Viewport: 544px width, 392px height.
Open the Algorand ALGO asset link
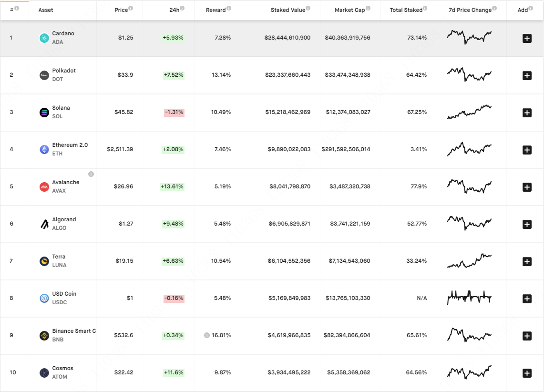click(64, 224)
